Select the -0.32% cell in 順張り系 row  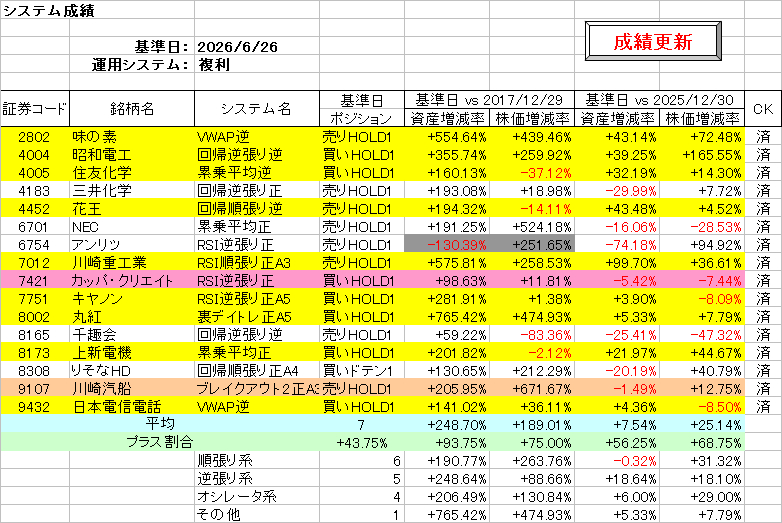(x=617, y=460)
